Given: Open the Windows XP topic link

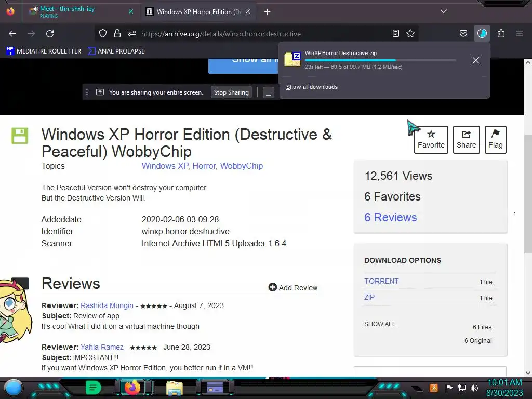Looking at the screenshot, I should pyautogui.click(x=165, y=166).
